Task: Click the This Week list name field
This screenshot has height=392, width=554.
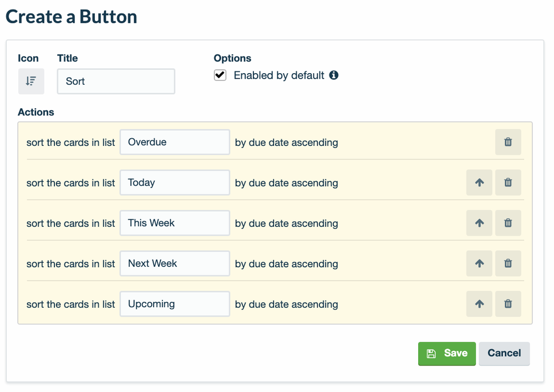Action: coord(175,223)
